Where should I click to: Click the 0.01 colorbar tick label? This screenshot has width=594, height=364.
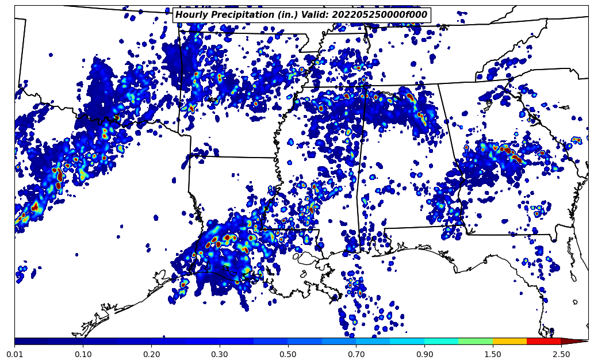[x=14, y=354]
